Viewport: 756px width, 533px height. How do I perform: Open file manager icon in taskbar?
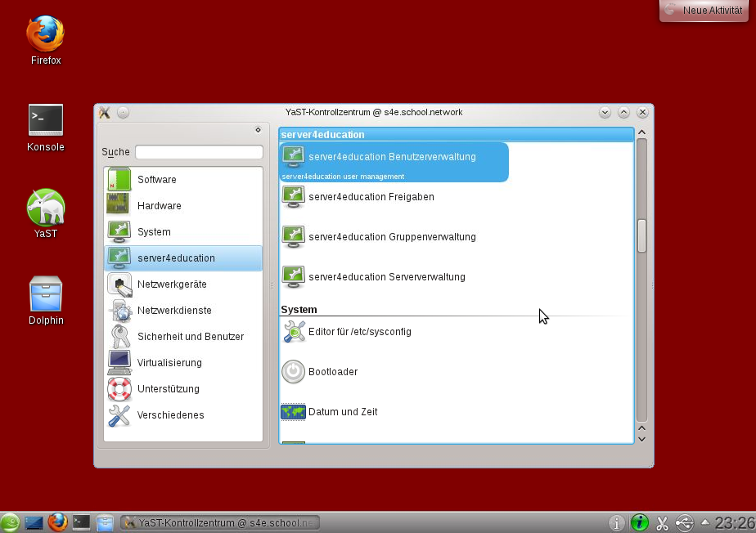pos(105,523)
